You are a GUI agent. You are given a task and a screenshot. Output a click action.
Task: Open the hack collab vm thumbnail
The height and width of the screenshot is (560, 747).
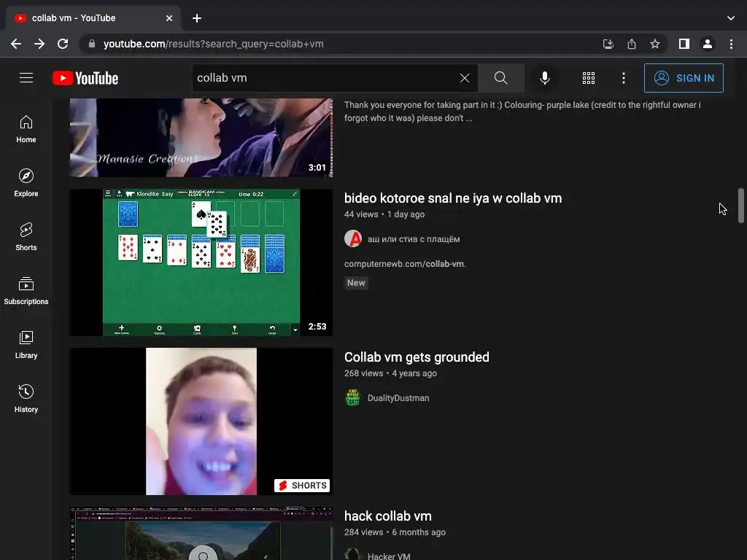point(201,533)
